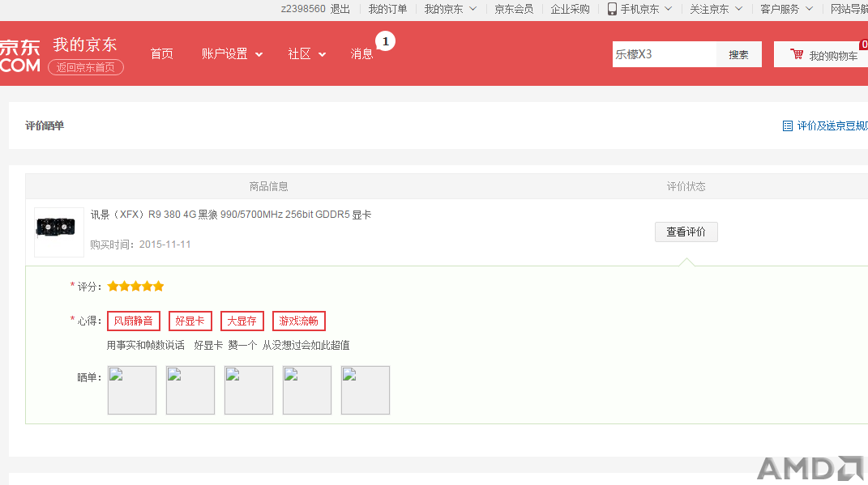Image resolution: width=868 pixels, height=485 pixels.
Task: Click the shopping cart icon
Action: pos(797,54)
